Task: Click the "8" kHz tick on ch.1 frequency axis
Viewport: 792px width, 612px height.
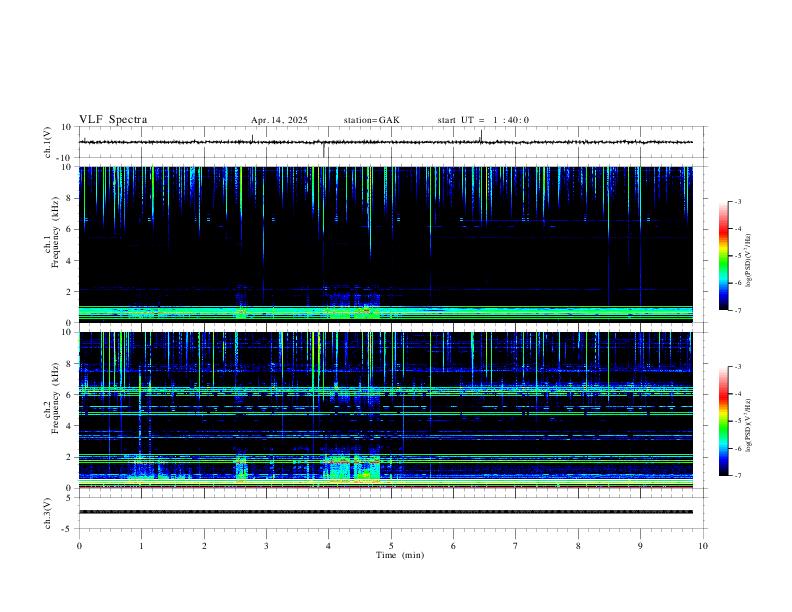Action: 69,198
